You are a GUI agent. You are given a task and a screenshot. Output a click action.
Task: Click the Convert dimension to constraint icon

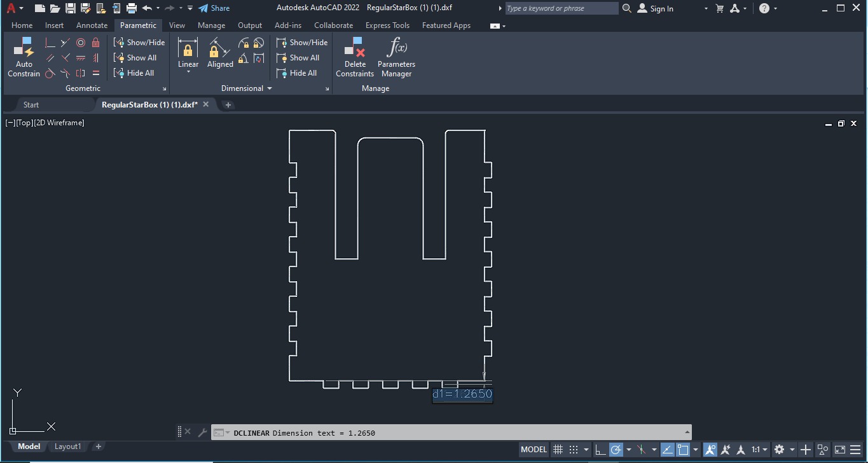[258, 59]
